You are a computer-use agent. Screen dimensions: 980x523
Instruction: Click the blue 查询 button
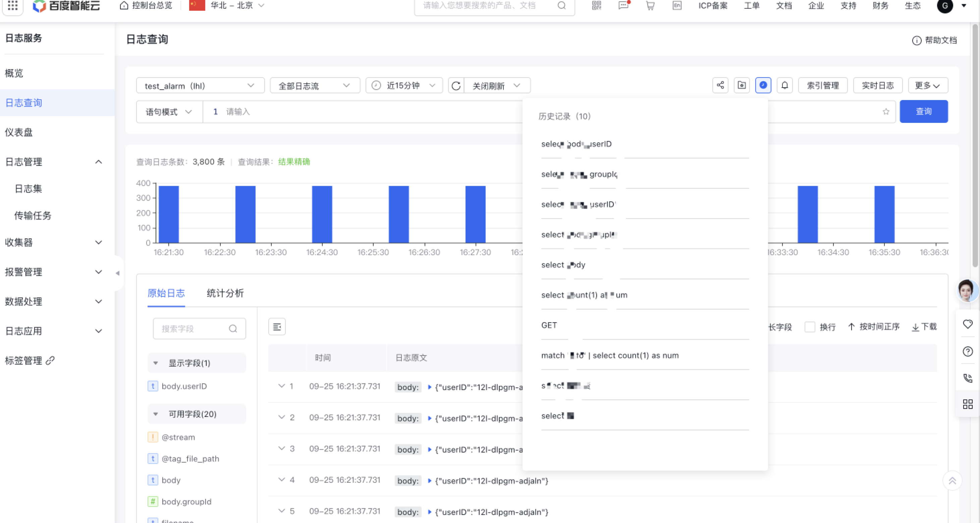[x=923, y=111]
